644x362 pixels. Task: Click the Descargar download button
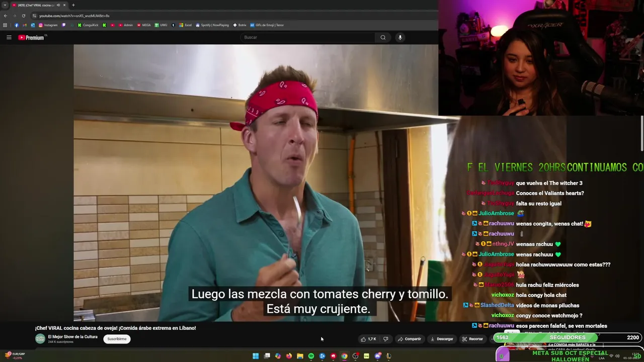tap(442, 339)
